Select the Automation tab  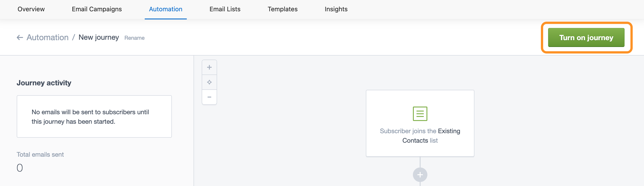pos(166,9)
